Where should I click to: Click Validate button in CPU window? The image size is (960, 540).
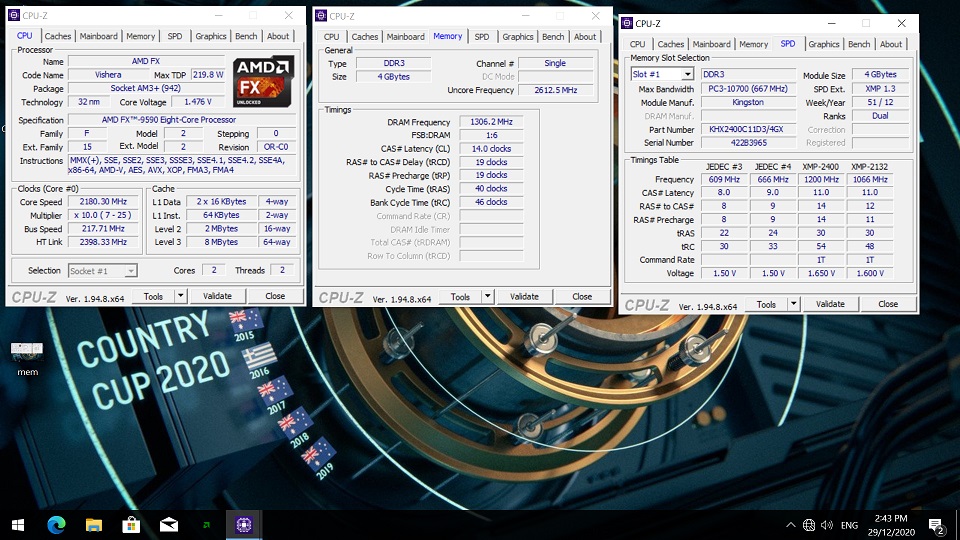(x=217, y=296)
